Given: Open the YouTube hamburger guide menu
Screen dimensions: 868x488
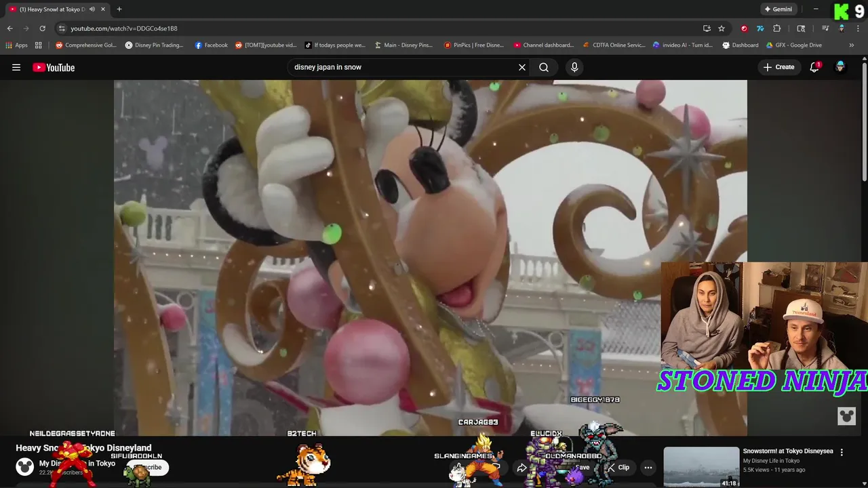Looking at the screenshot, I should tap(16, 67).
